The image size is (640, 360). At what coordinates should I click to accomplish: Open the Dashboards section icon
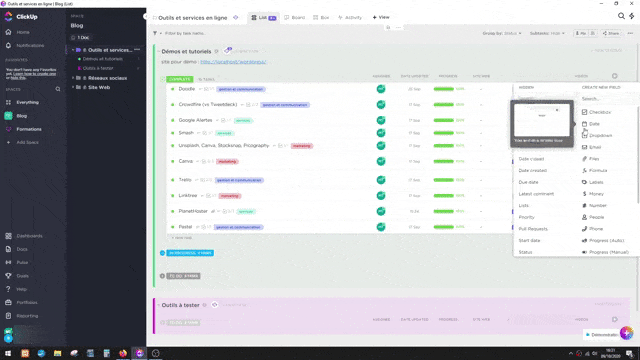tap(9, 236)
